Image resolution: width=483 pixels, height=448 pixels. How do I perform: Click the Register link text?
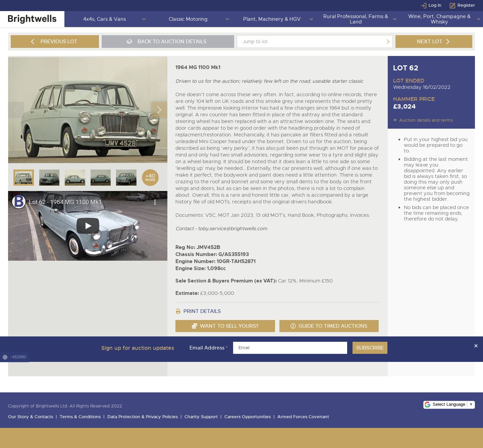pos(466,5)
